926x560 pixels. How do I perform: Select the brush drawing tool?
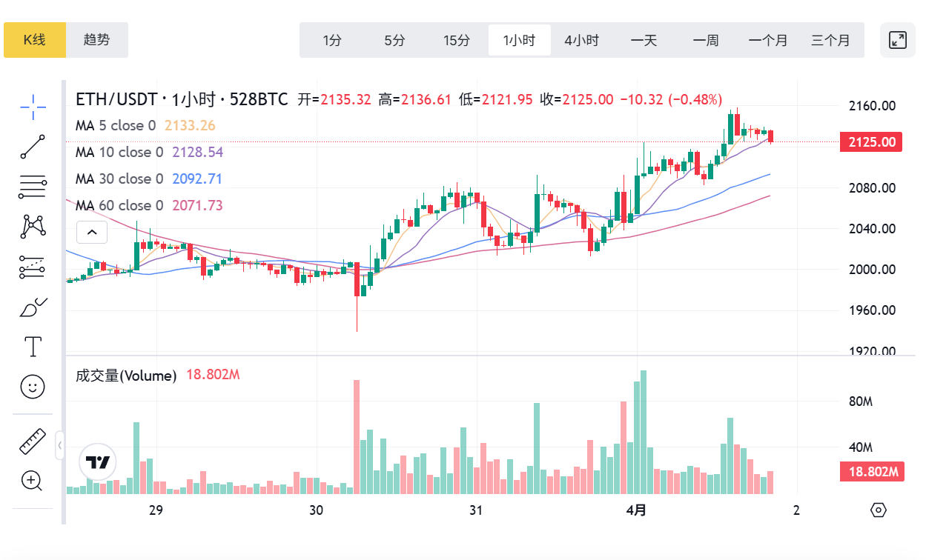coord(33,306)
